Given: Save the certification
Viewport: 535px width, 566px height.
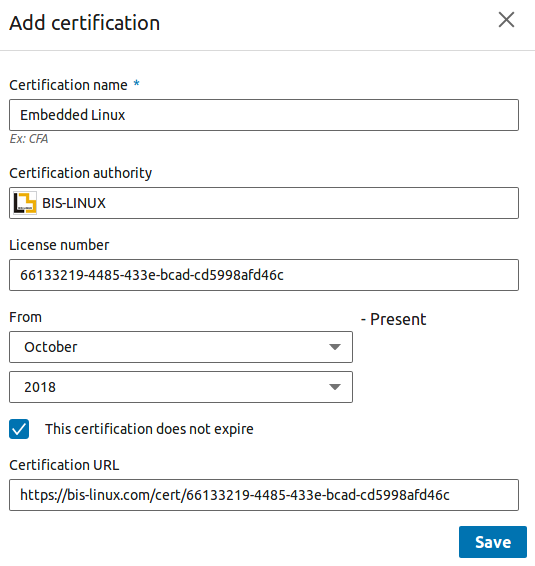Looking at the screenshot, I should coord(493,542).
